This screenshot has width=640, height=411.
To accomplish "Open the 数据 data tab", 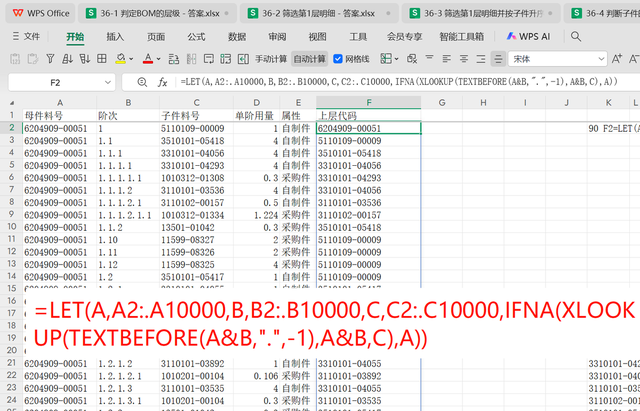I will point(237,37).
